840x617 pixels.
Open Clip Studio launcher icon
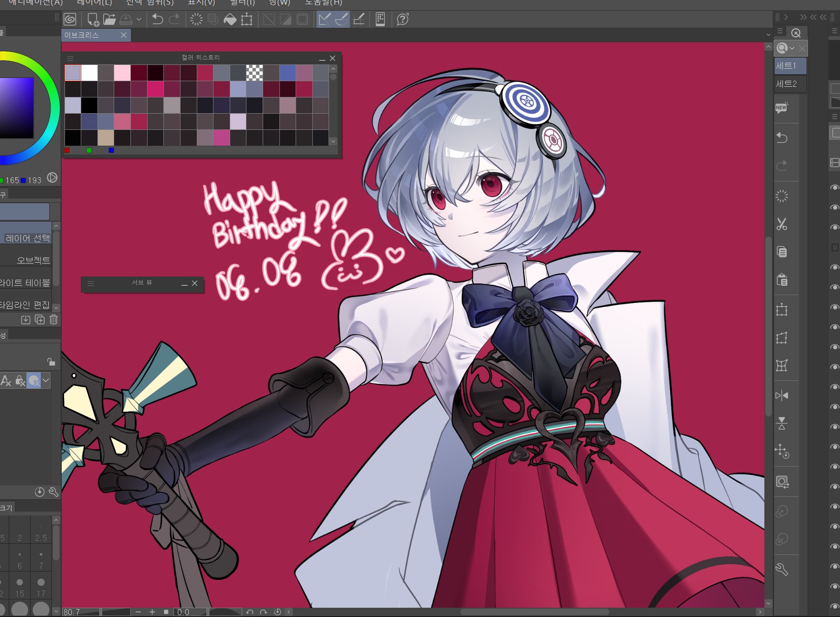pyautogui.click(x=70, y=19)
